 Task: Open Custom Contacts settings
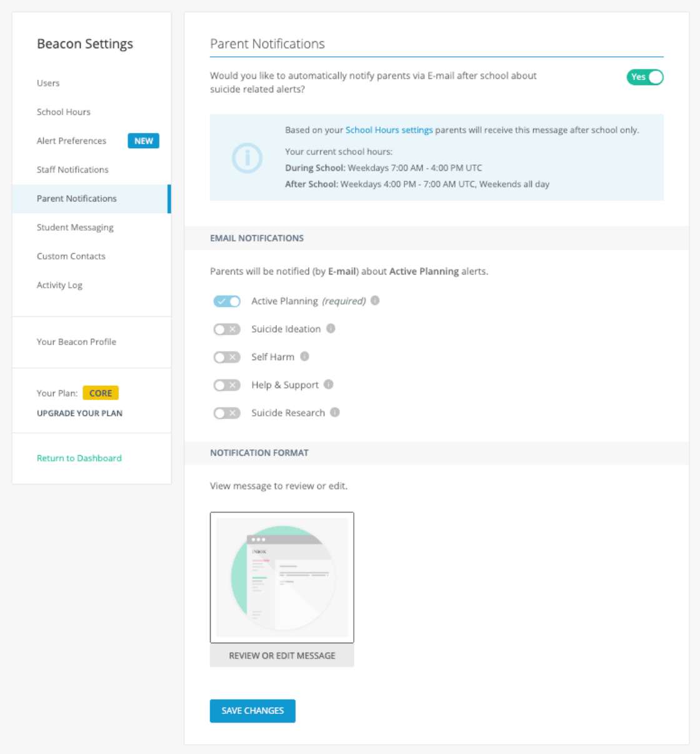(71, 256)
